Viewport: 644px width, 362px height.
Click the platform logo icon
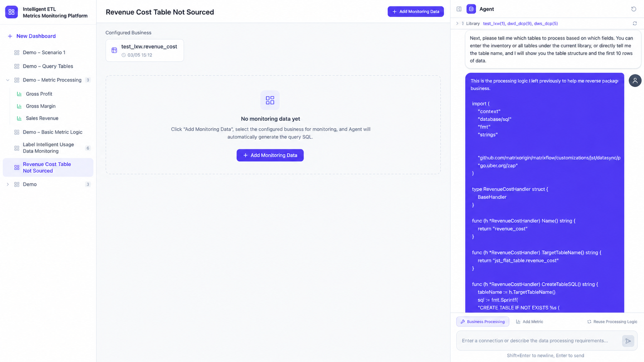coord(11,12)
